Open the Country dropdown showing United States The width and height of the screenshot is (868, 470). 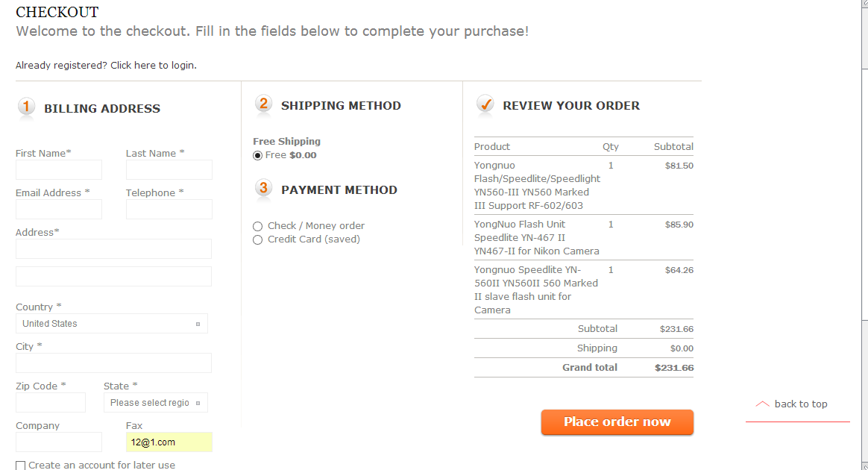(x=112, y=324)
